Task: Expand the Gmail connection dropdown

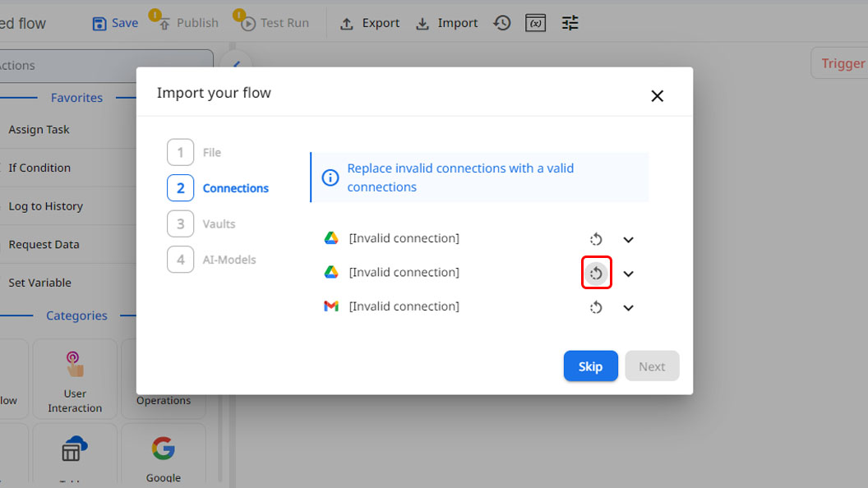Action: (628, 307)
